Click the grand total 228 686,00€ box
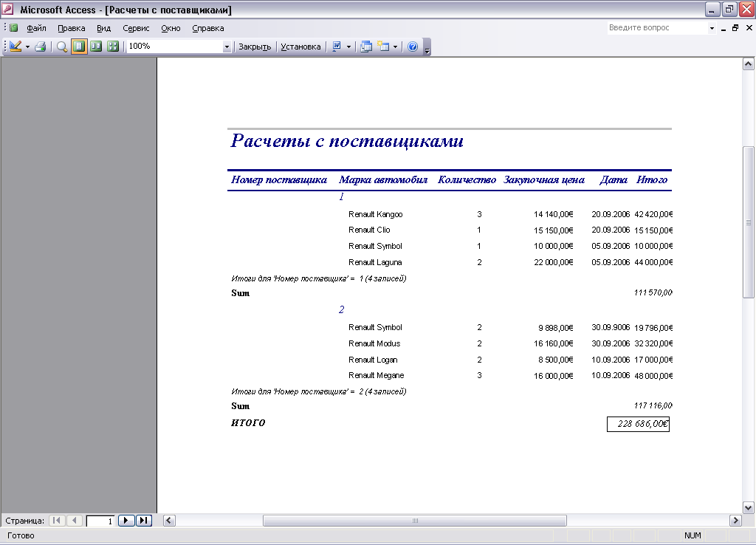Viewport: 756px width, 545px height. [638, 424]
